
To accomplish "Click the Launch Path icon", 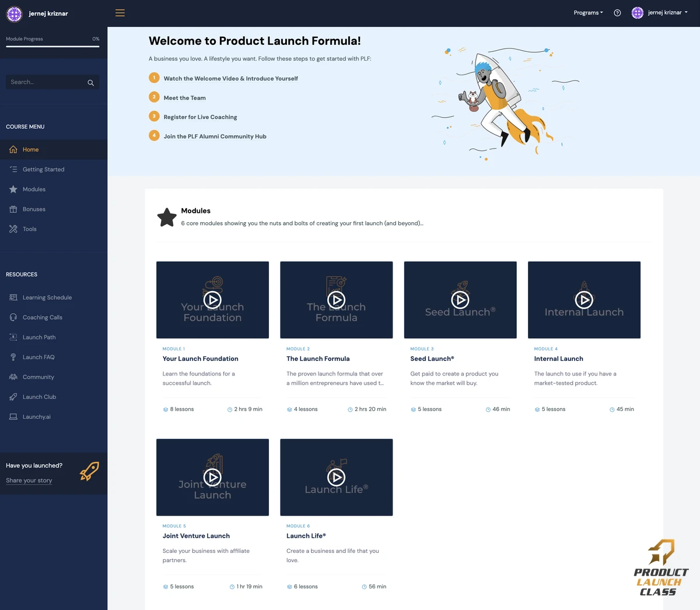I will pos(13,337).
